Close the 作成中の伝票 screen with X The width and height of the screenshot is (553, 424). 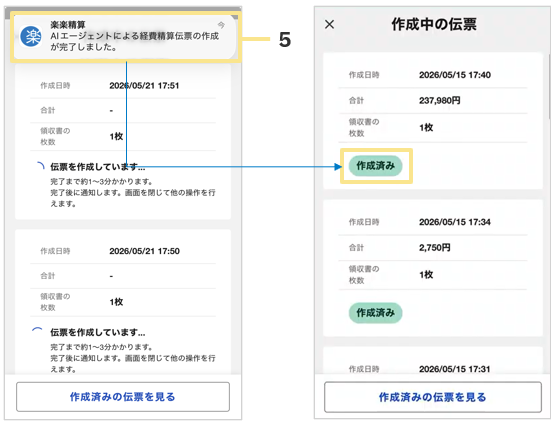click(329, 24)
